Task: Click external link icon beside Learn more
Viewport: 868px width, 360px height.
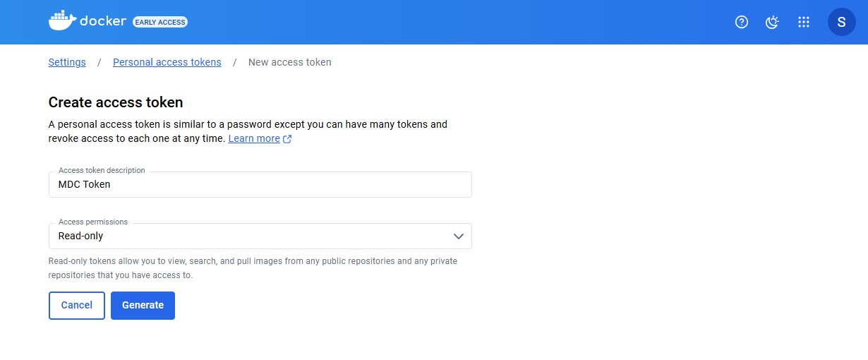Action: (x=287, y=139)
